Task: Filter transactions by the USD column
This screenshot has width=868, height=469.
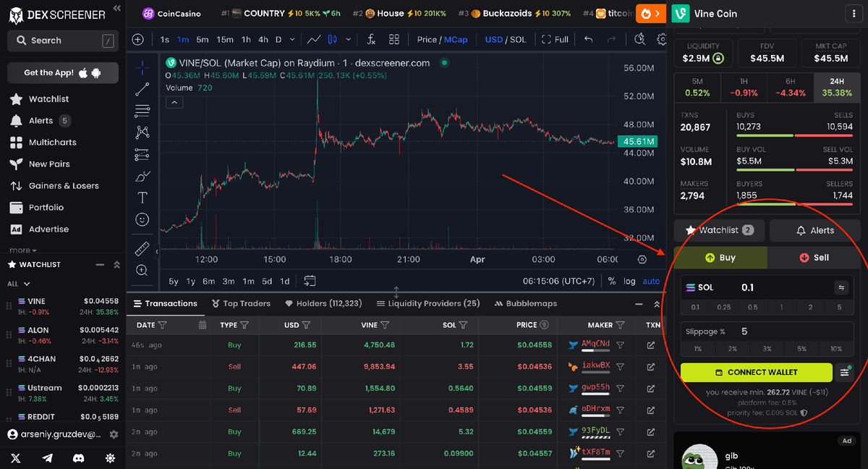Action: 306,325
